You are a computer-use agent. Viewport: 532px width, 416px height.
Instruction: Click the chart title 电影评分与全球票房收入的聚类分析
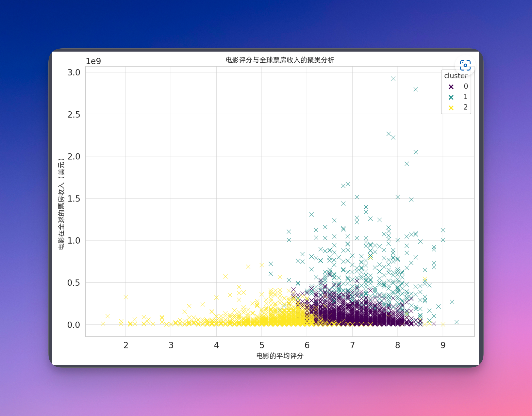[280, 60]
